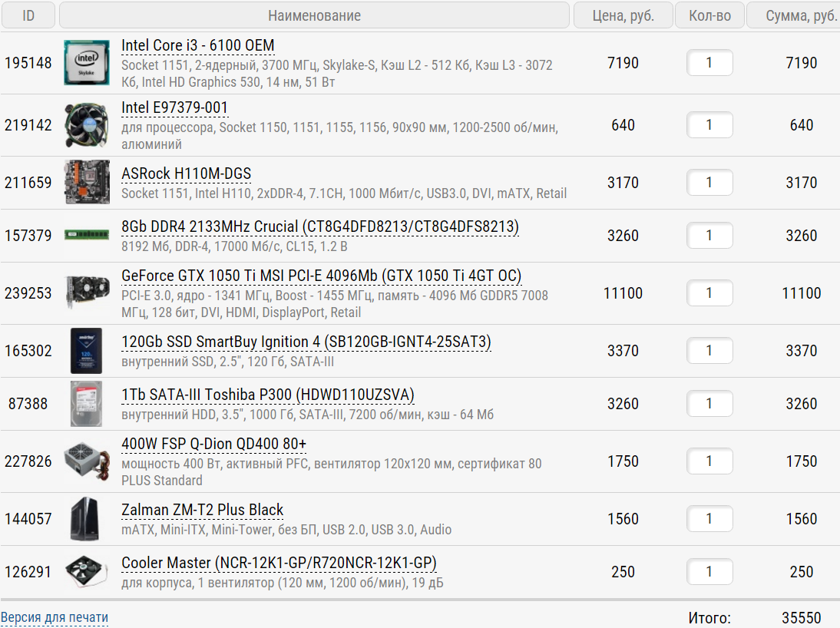
Task: Click the 7190 price of Intel Core i3
Action: click(x=623, y=63)
